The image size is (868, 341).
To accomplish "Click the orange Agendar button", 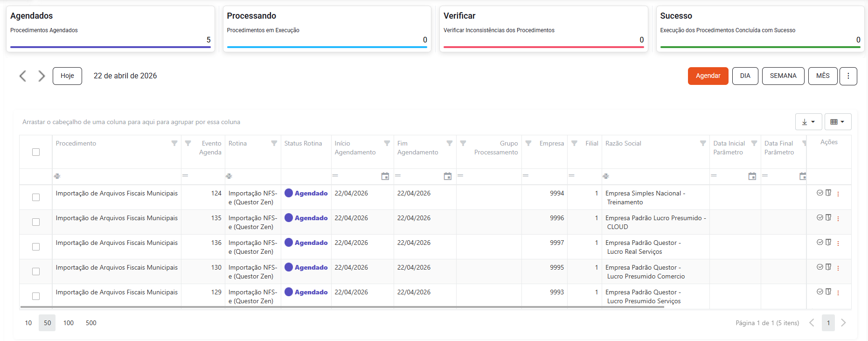I will 708,76.
